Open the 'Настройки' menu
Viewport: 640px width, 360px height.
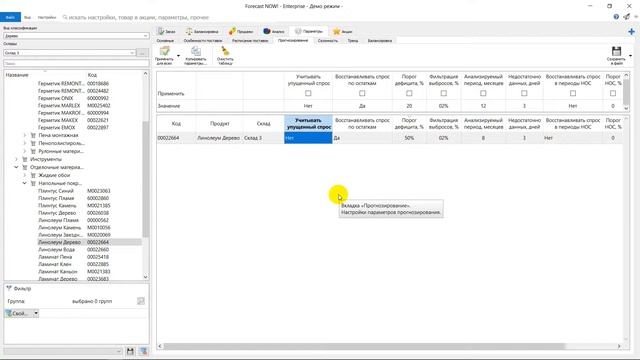[47, 17]
